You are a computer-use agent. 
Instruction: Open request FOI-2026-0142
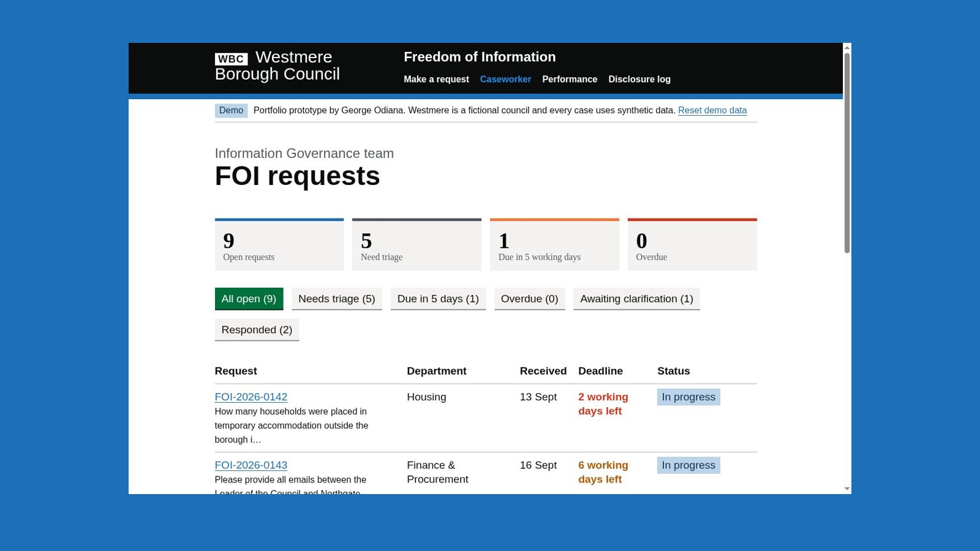(251, 397)
